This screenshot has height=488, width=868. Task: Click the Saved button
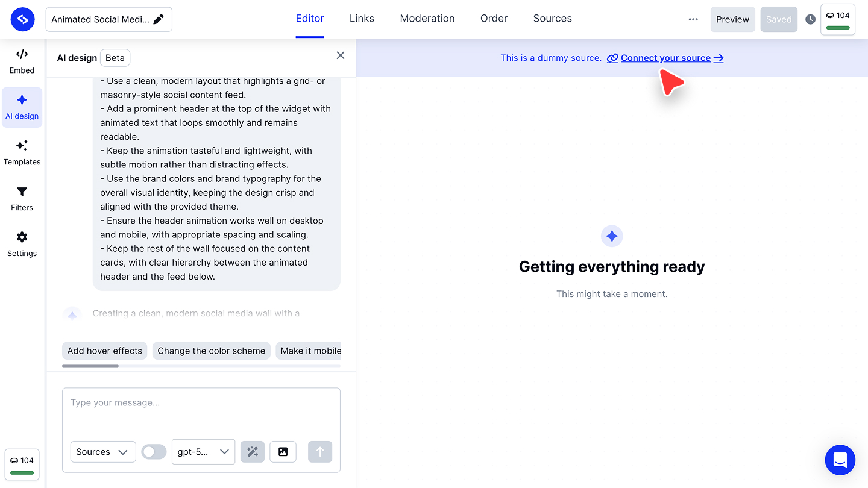pyautogui.click(x=779, y=19)
